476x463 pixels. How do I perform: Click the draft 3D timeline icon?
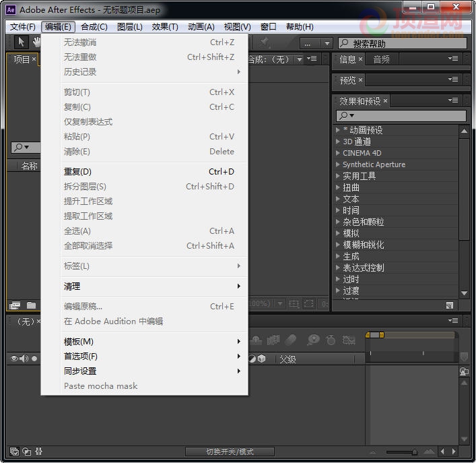pos(256,340)
